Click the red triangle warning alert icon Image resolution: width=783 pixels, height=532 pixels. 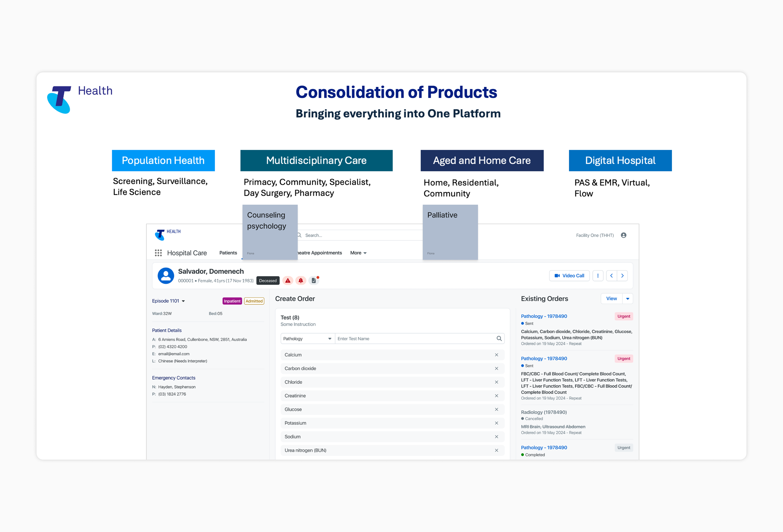(287, 281)
